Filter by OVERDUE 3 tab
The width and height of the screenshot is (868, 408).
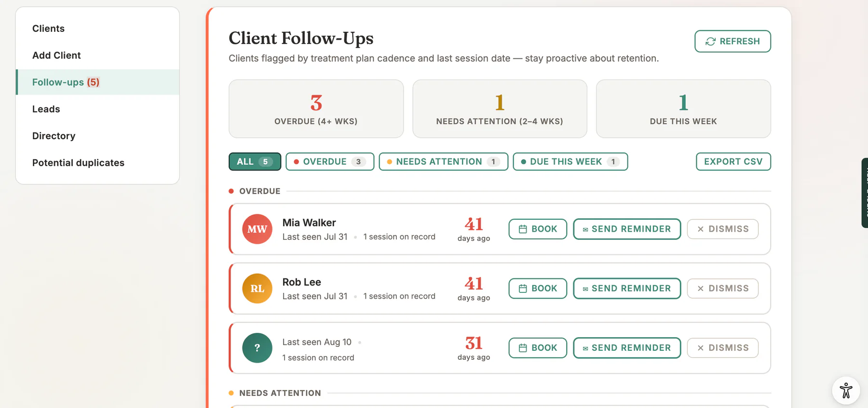pyautogui.click(x=330, y=161)
